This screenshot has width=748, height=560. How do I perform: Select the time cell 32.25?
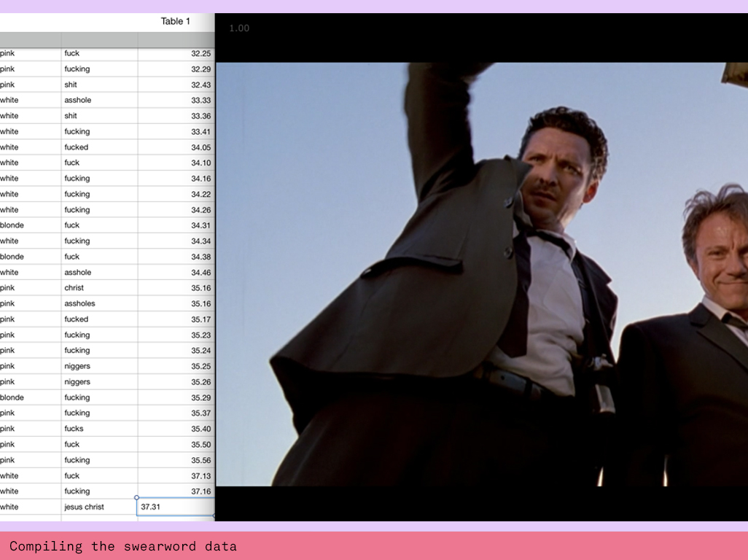176,53
